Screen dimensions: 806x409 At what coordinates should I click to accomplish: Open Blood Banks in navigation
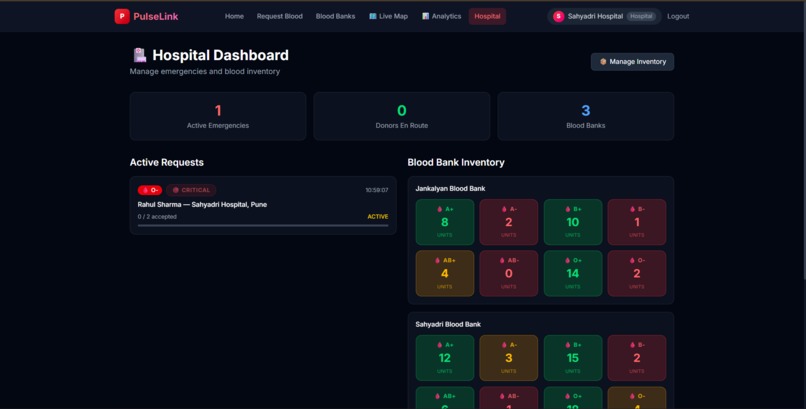point(335,16)
